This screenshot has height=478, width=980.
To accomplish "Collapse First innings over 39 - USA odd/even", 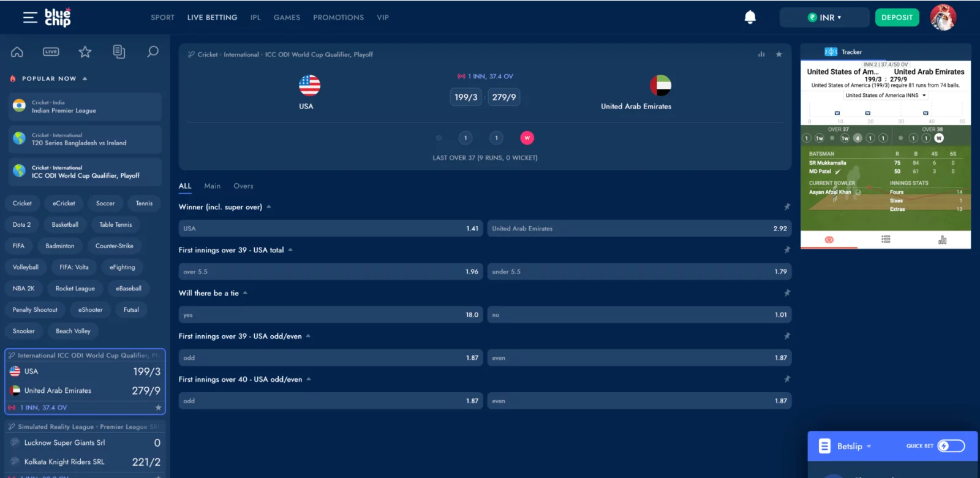I will click(x=308, y=336).
